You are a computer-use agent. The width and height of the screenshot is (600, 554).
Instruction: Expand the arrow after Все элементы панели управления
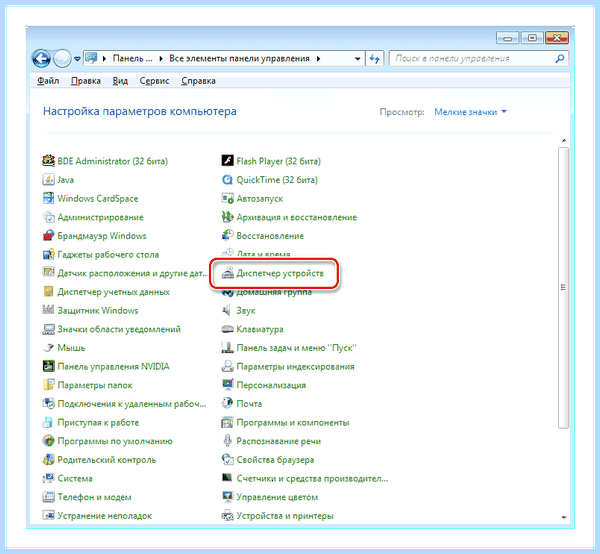(318, 59)
